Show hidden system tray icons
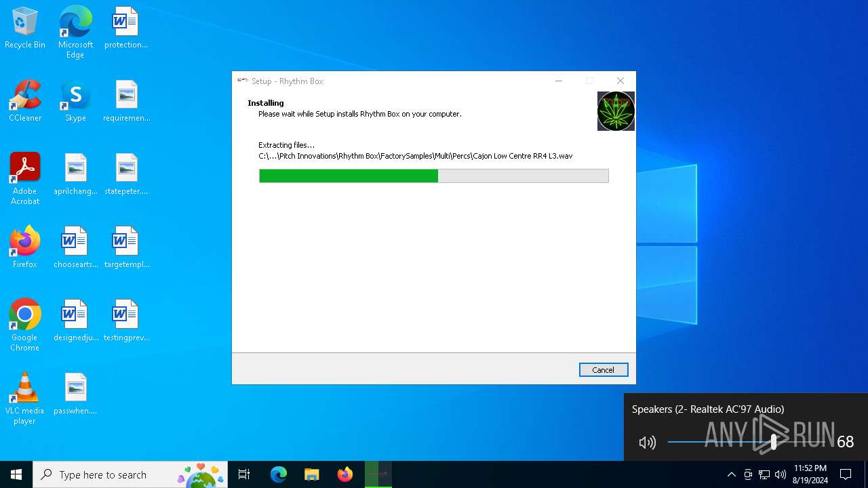868x488 pixels. click(731, 474)
